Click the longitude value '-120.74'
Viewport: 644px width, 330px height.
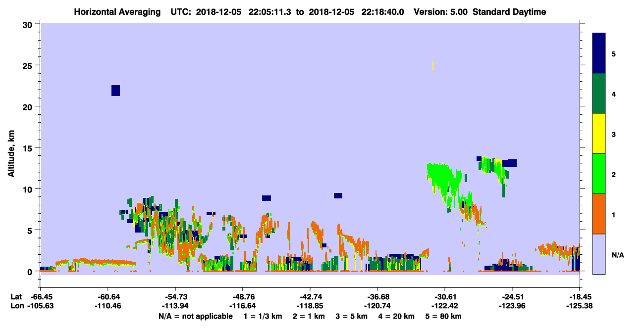coord(377,306)
